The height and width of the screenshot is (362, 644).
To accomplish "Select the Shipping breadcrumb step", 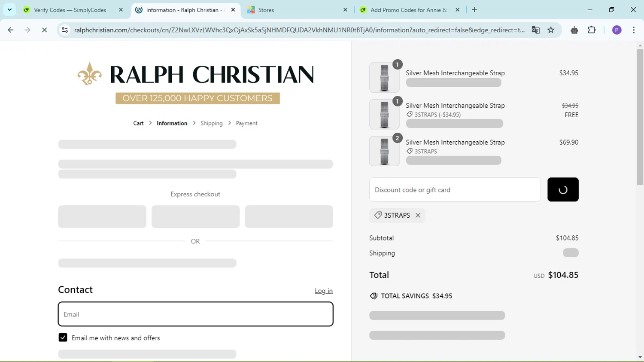I will point(211,123).
